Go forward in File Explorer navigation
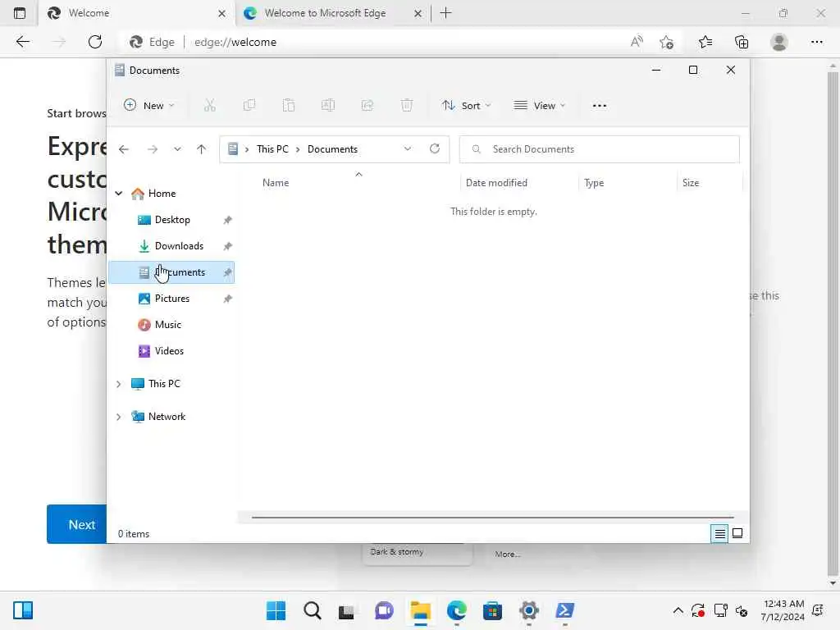The image size is (840, 630). click(x=152, y=149)
